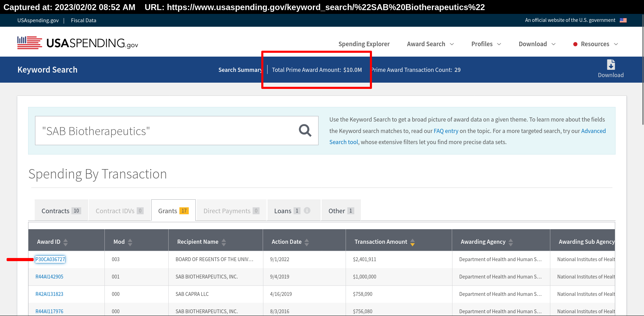Click the 8/3/2016 action date cell
This screenshot has width=644, height=316.
(304, 310)
